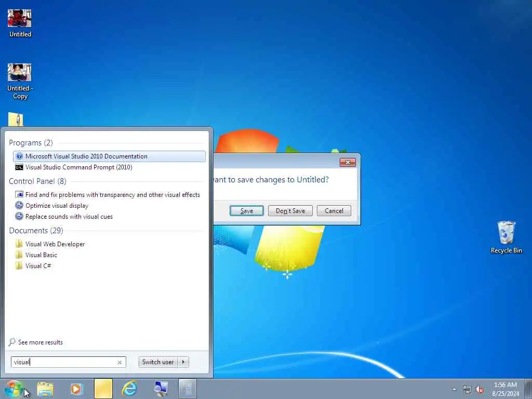Screen dimensions: 532x399
Task: Click the Windows Start orb
Action: [14, 389]
